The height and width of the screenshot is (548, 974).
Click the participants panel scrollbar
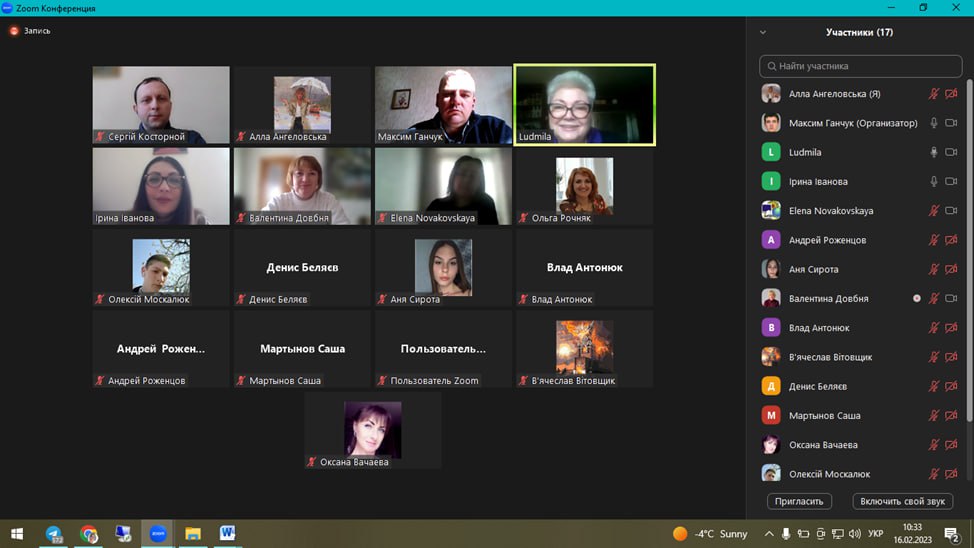click(969, 252)
